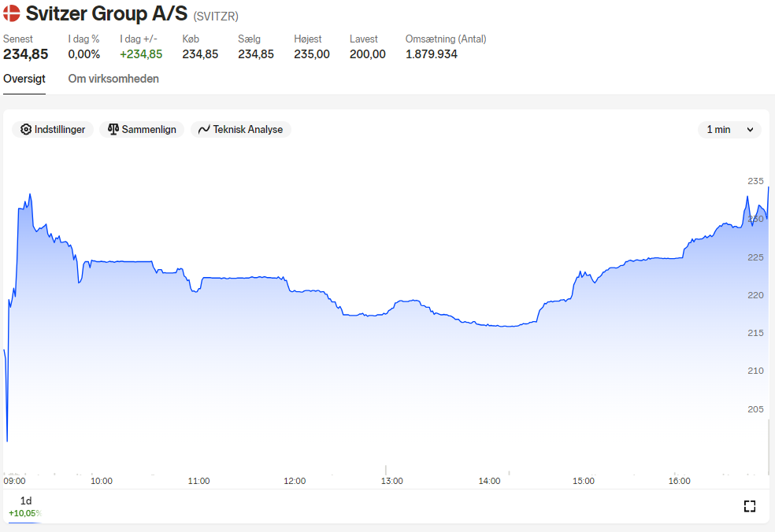Expand interval list via chevron arrow
775x532 pixels.
pos(750,130)
